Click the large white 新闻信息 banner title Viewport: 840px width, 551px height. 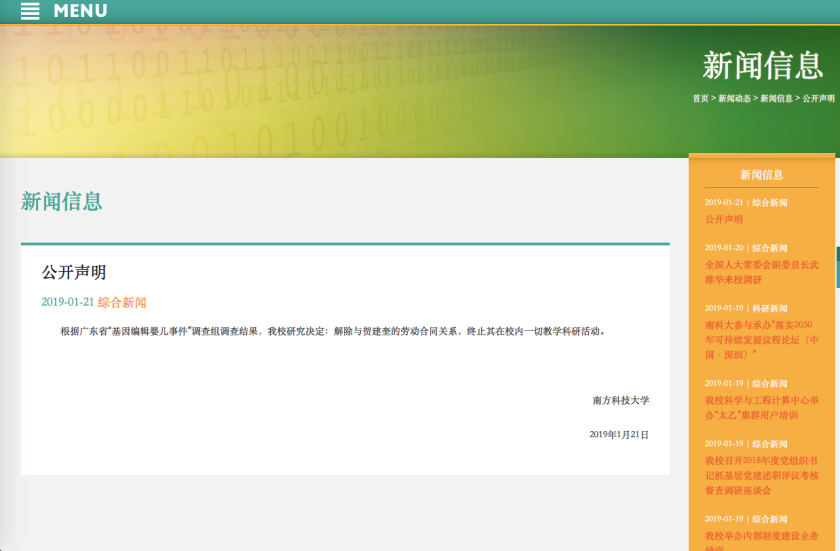pos(762,65)
